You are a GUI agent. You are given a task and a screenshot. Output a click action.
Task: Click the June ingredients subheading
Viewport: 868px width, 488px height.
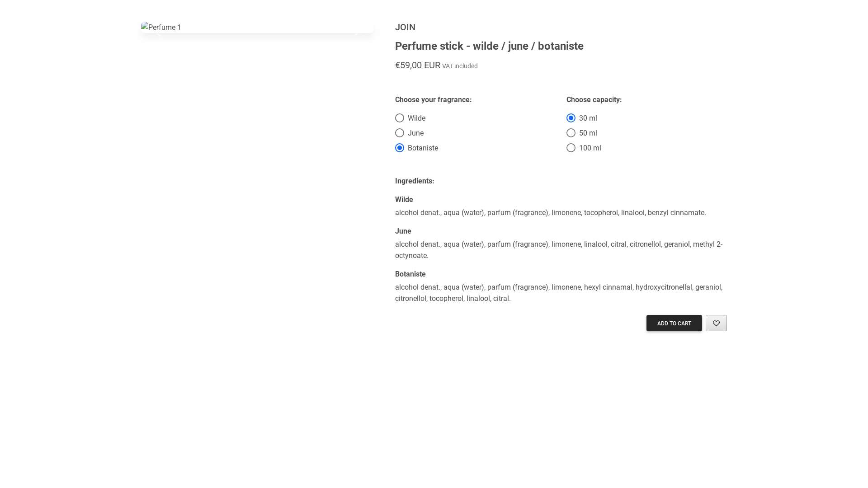pyautogui.click(x=403, y=231)
